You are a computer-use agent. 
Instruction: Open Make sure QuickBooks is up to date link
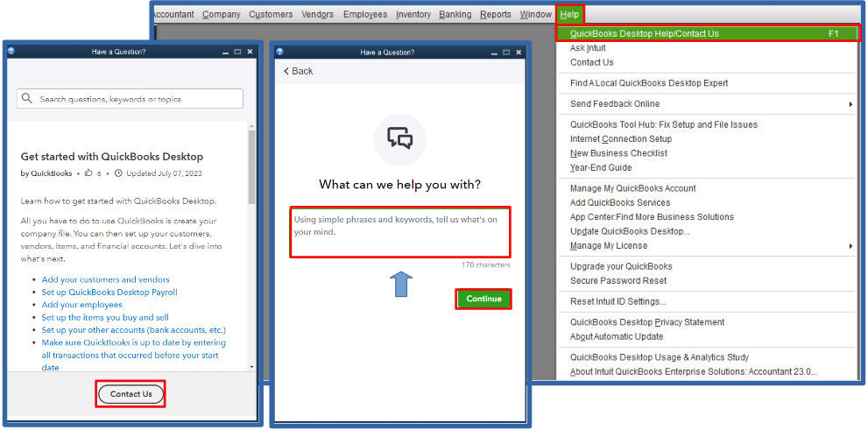134,355
